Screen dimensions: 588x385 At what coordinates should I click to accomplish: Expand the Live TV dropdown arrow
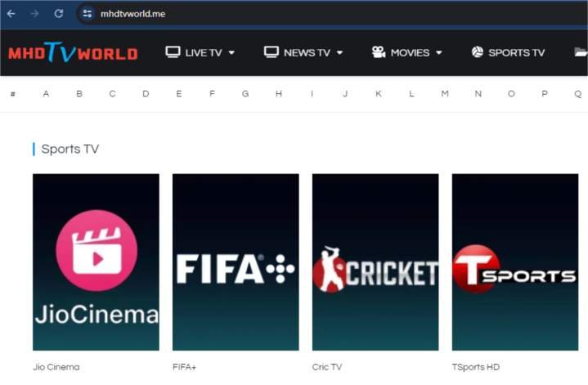[231, 53]
